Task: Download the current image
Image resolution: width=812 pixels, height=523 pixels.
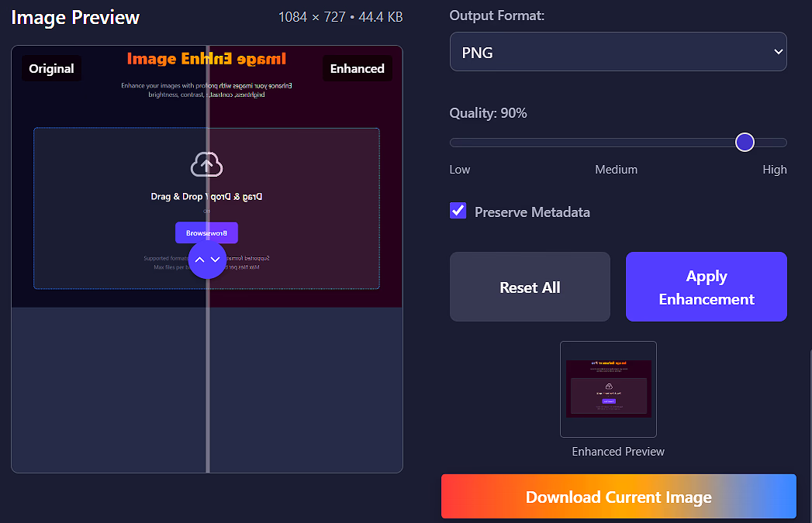Action: click(x=618, y=497)
